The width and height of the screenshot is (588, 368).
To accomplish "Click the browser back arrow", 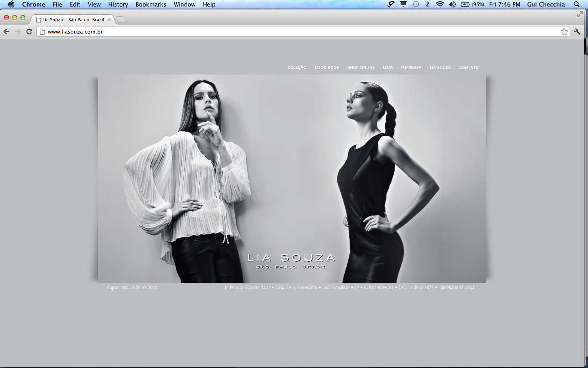I will pos(6,31).
